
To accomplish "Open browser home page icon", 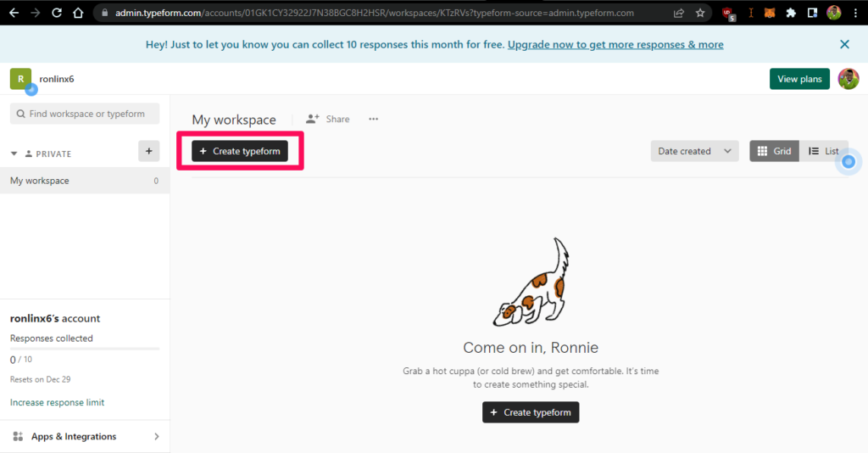I will pos(78,13).
